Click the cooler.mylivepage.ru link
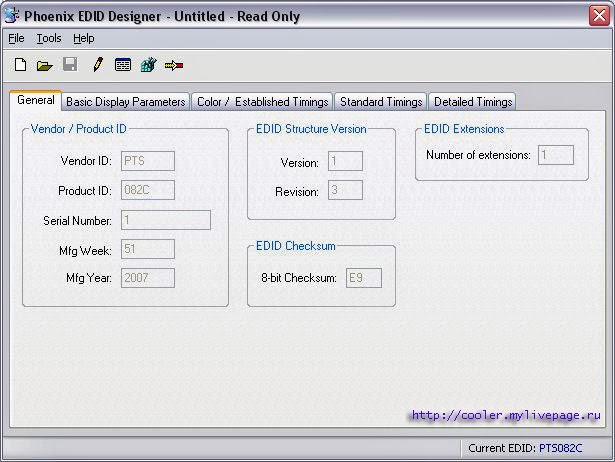The image size is (615, 462). click(x=506, y=415)
